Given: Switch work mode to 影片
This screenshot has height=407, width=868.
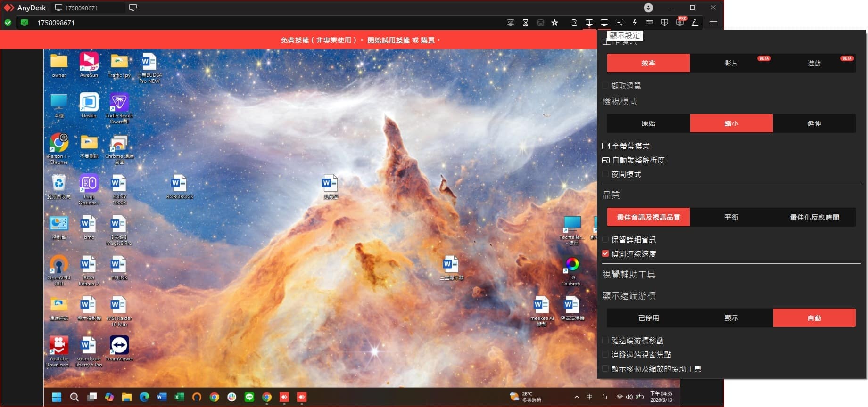Looking at the screenshot, I should coord(731,63).
